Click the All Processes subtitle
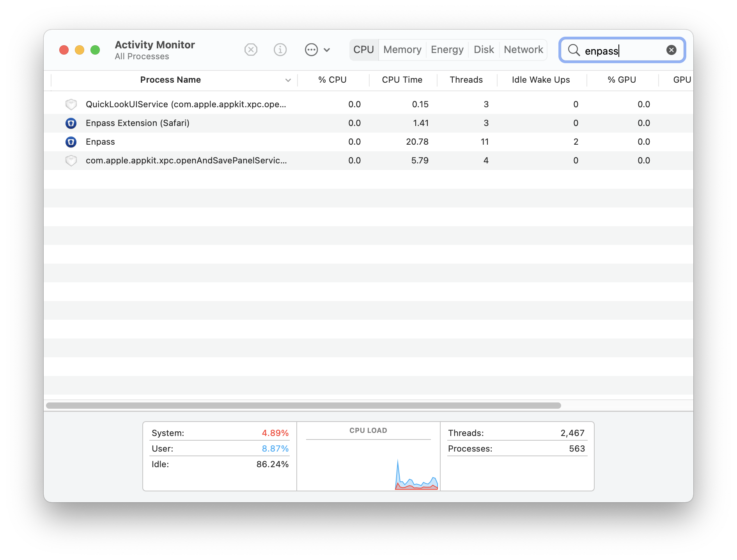This screenshot has height=560, width=737. pos(142,57)
